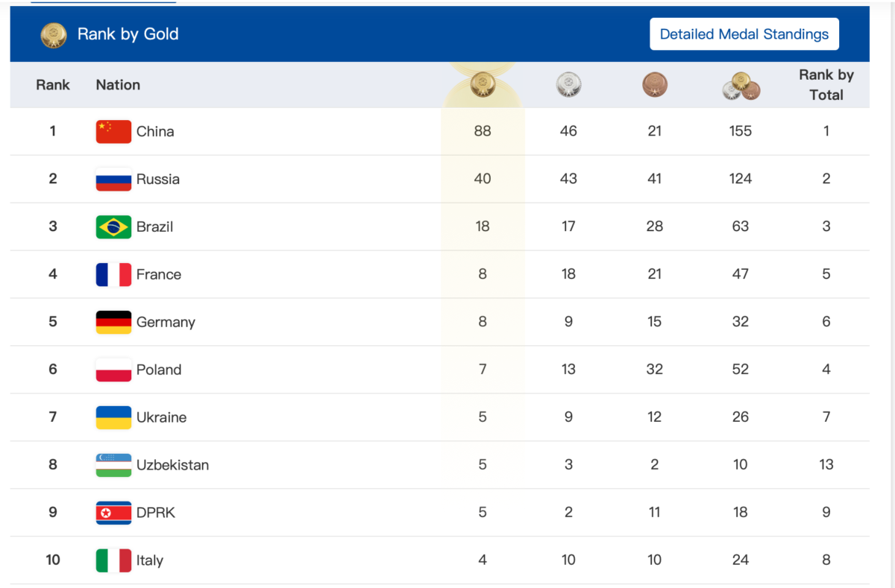Click the Germany flag icon
This screenshot has height=588, width=895.
click(113, 322)
